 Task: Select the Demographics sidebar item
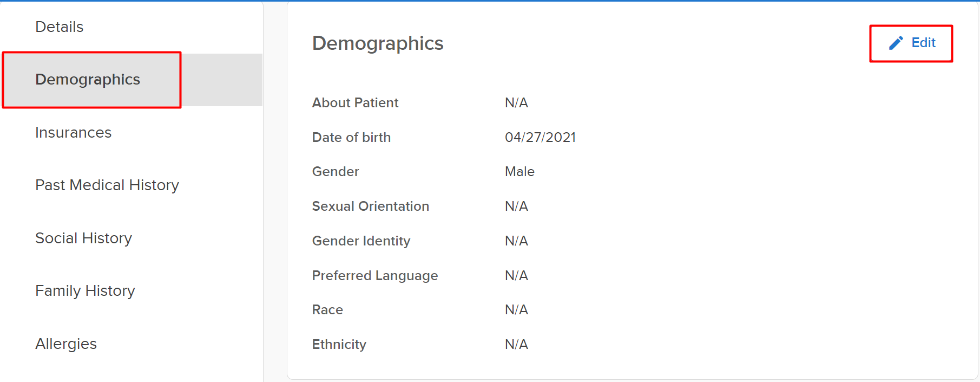point(88,80)
